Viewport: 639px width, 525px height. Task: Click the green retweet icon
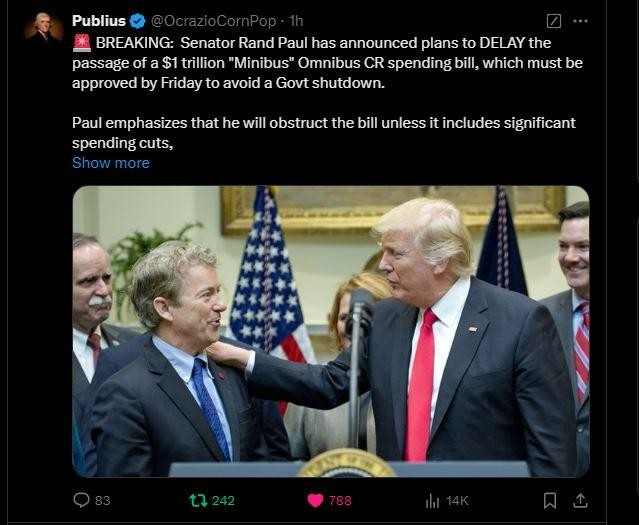(198, 501)
